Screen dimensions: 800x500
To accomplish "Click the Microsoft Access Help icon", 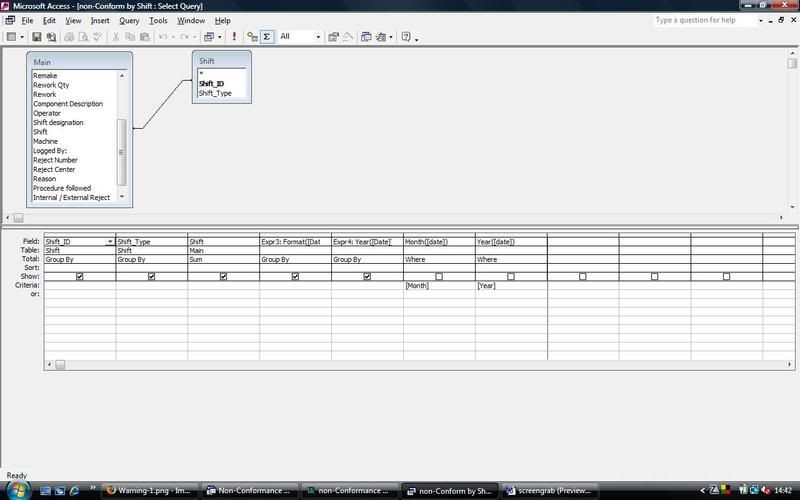I will pyautogui.click(x=406, y=37).
